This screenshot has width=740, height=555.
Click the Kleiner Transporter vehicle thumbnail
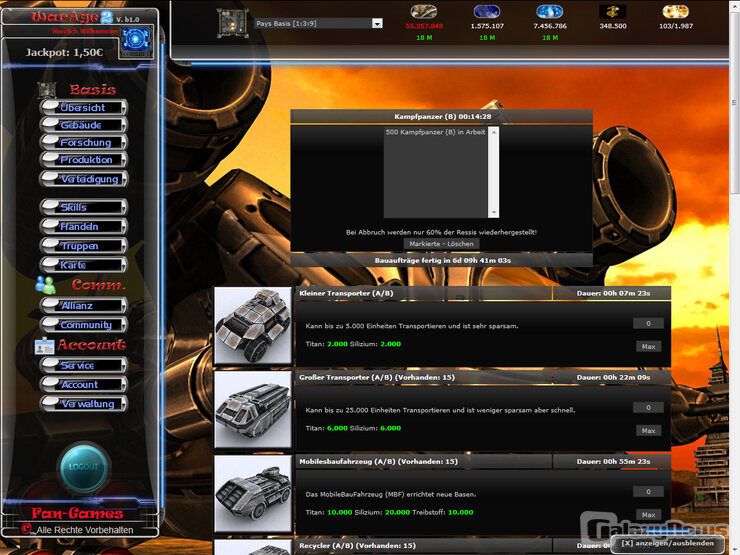[x=253, y=325]
